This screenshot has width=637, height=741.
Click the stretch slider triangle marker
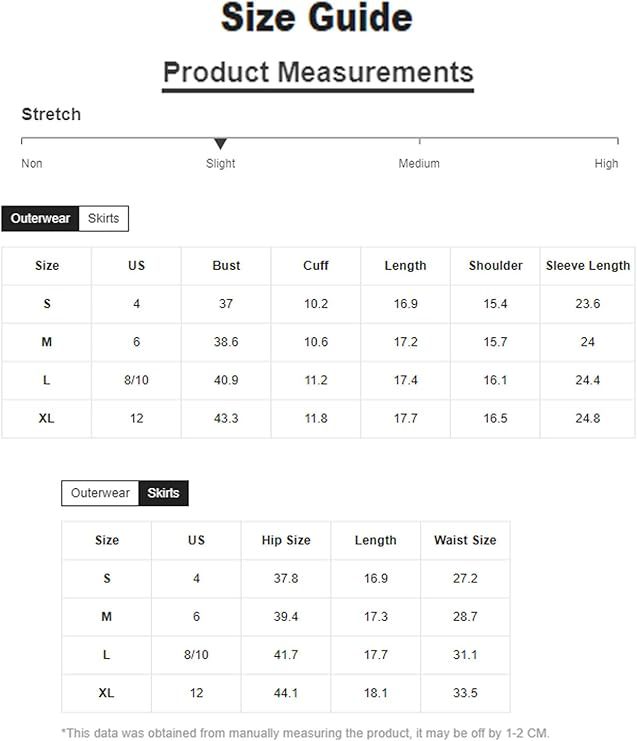[x=220, y=143]
